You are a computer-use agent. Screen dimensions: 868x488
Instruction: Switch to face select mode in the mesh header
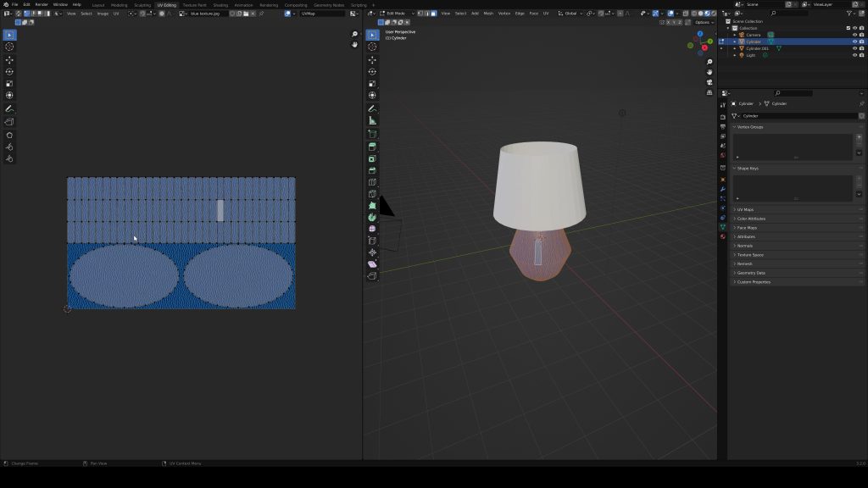coord(433,14)
